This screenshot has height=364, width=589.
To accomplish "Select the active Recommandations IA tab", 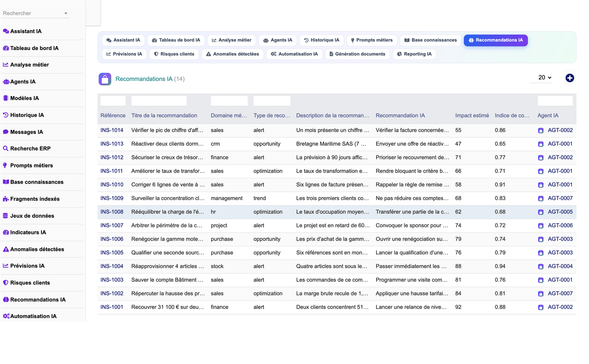I will point(496,40).
